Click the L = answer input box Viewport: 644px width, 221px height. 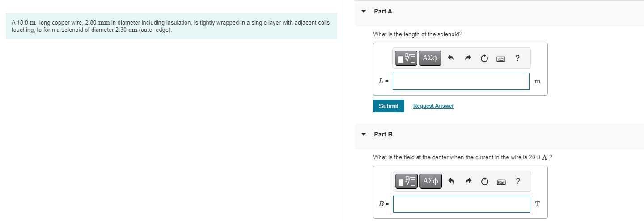click(461, 81)
